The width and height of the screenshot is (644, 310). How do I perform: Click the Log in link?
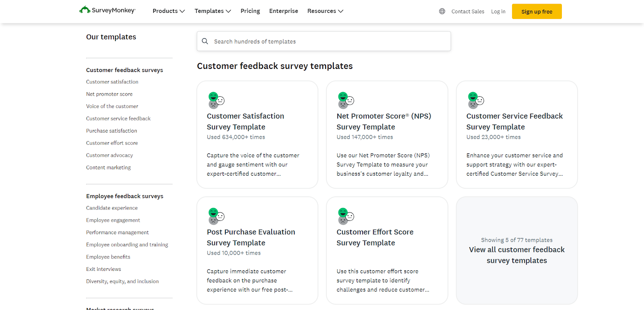click(x=498, y=12)
